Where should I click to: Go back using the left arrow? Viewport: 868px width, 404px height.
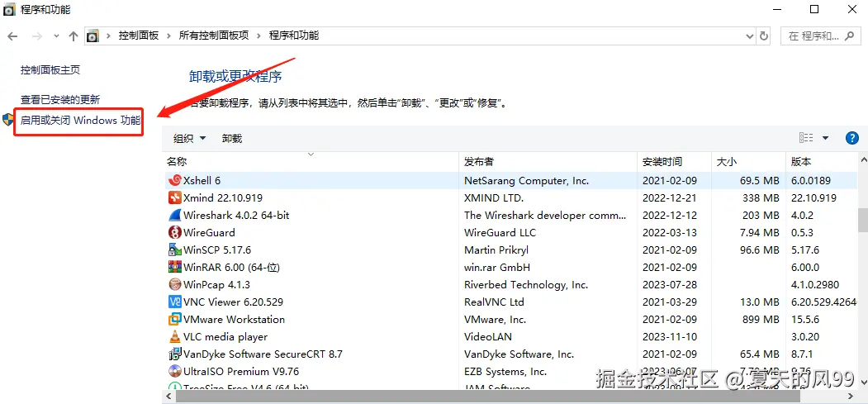pyautogui.click(x=12, y=36)
